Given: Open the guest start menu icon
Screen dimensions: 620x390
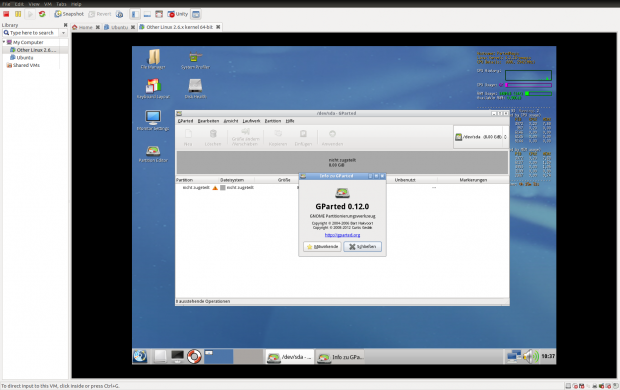Looking at the screenshot, I should coord(140,356).
